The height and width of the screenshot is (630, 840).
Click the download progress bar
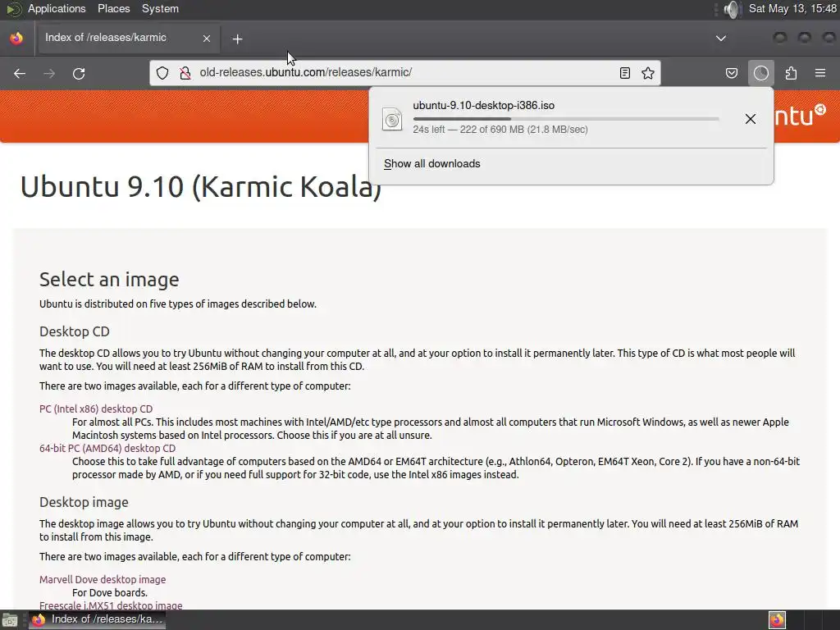[566, 118]
